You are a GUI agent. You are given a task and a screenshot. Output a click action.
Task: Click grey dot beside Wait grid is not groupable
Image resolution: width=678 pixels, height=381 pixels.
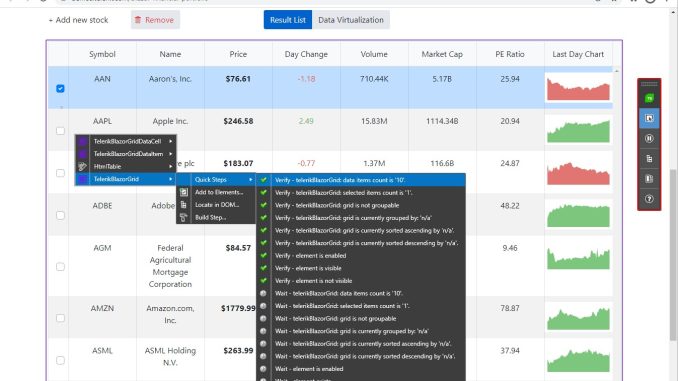point(263,318)
